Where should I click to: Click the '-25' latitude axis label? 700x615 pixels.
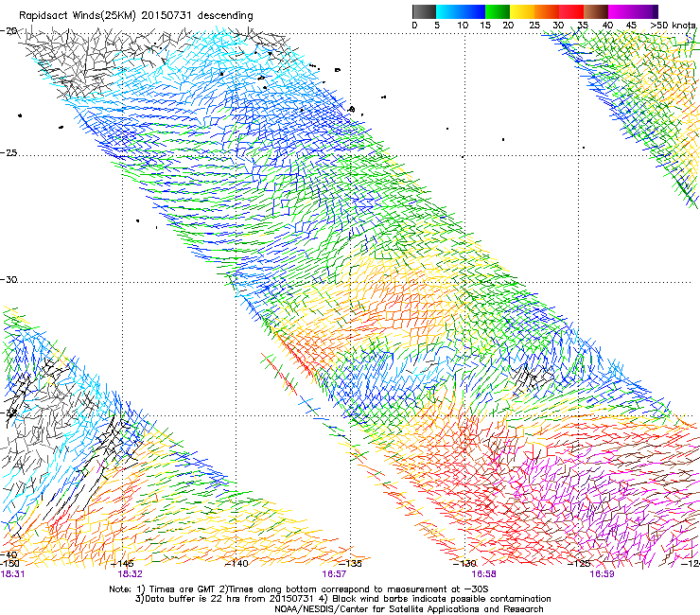[9, 153]
